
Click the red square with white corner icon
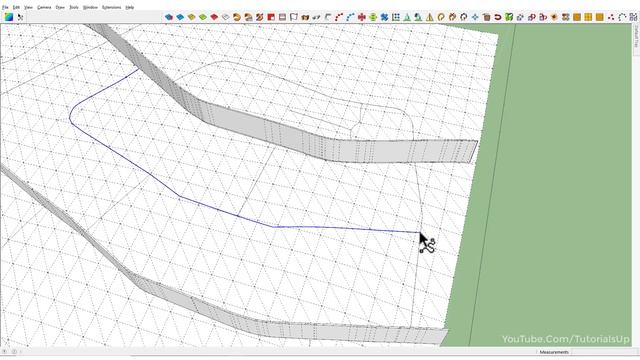point(271,17)
